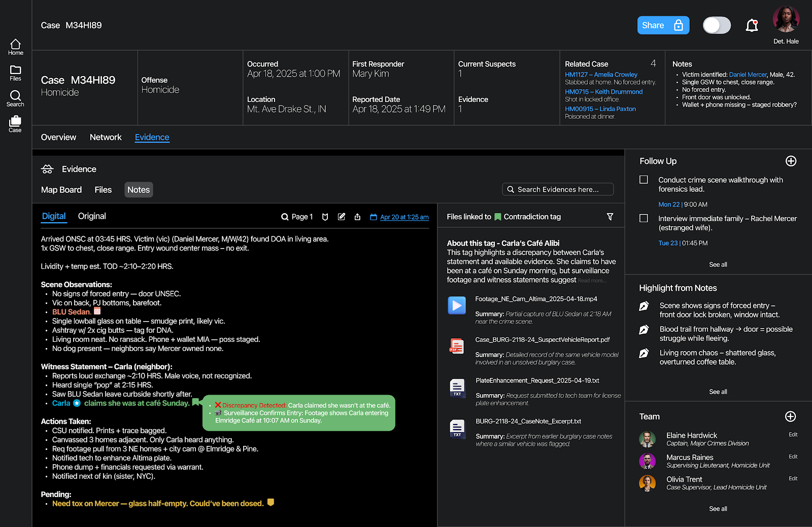The height and width of the screenshot is (527, 812).
Task: Open related case HM1127 – Amelia Crowley
Action: point(601,75)
